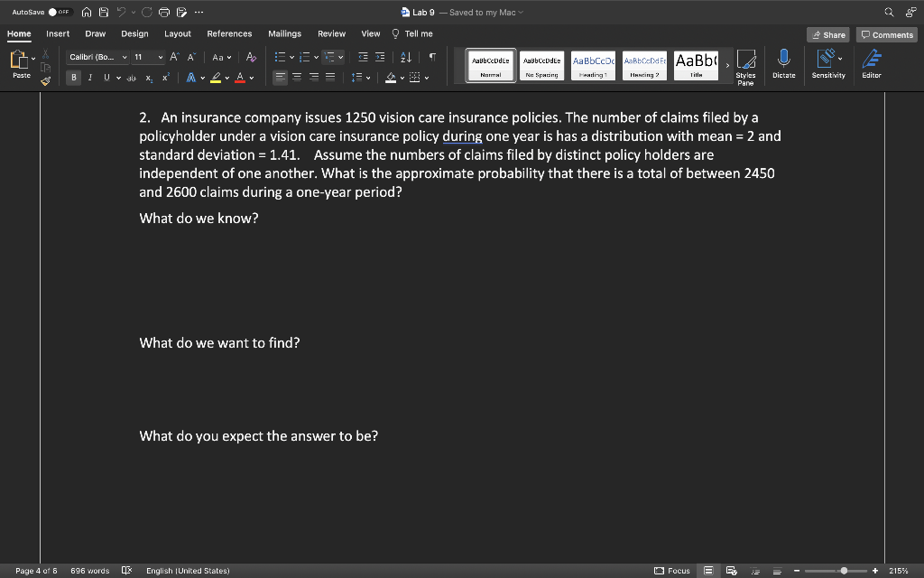Expand borders dropdown arrow

tap(427, 78)
